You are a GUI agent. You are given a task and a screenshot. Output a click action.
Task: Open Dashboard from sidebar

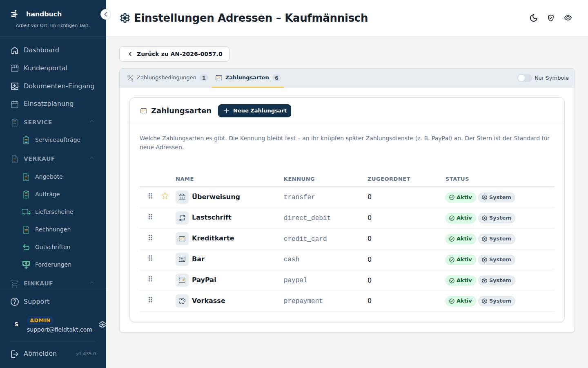[x=53, y=50]
